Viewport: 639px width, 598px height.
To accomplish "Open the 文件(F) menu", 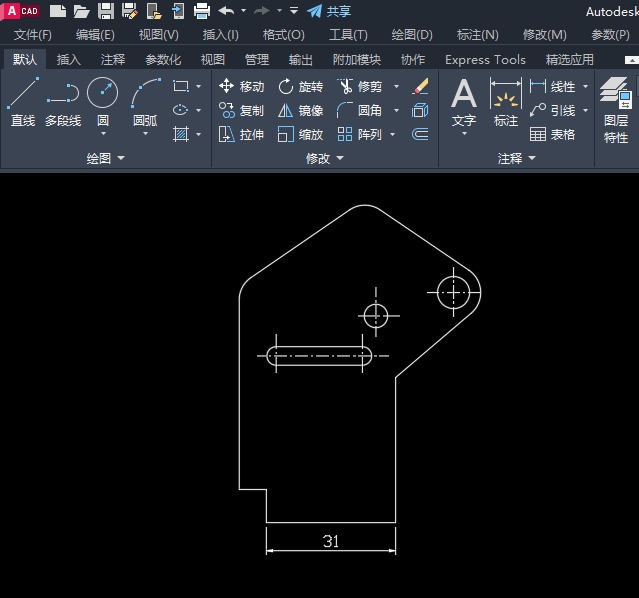I will pos(33,35).
